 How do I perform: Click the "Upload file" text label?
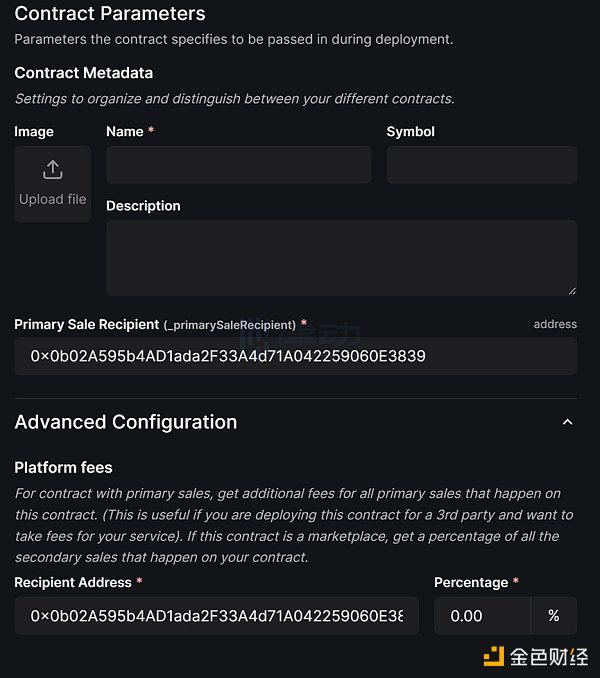click(x=52, y=199)
